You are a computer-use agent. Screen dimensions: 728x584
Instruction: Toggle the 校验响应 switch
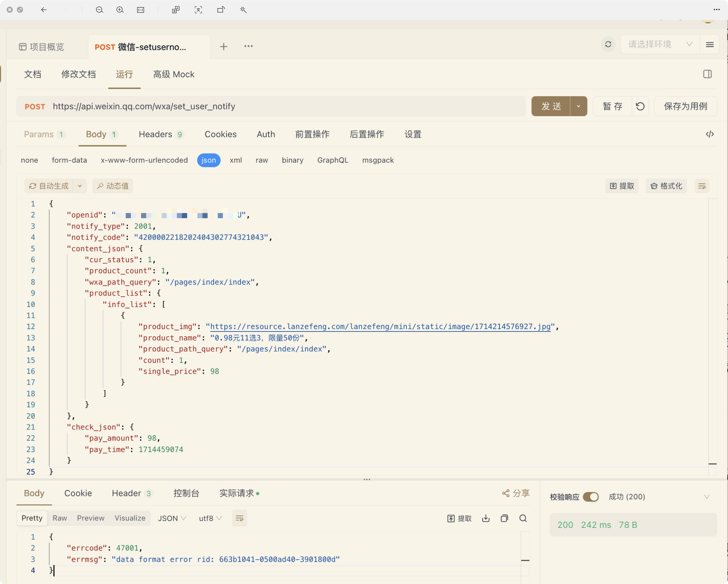tap(590, 497)
